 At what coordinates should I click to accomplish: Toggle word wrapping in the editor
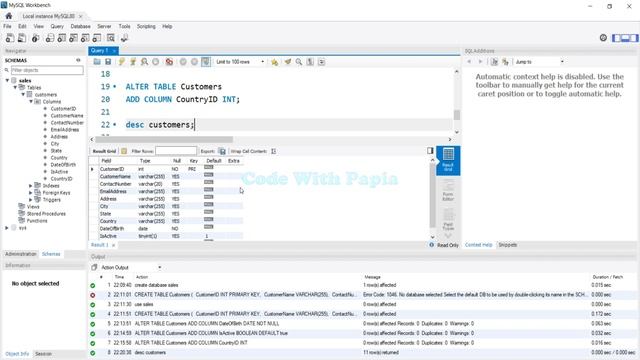322,62
